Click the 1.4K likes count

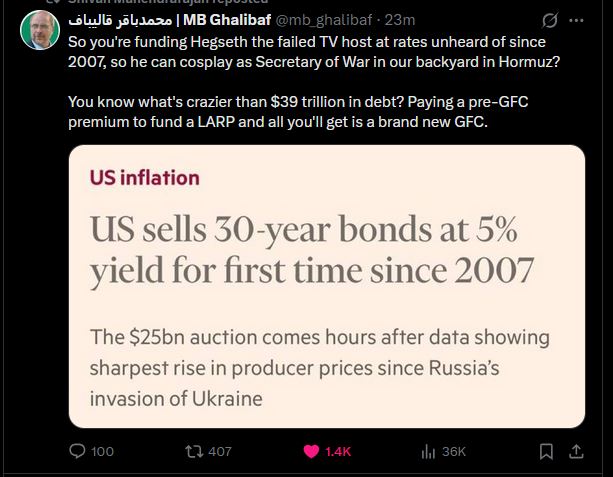[x=338, y=452]
